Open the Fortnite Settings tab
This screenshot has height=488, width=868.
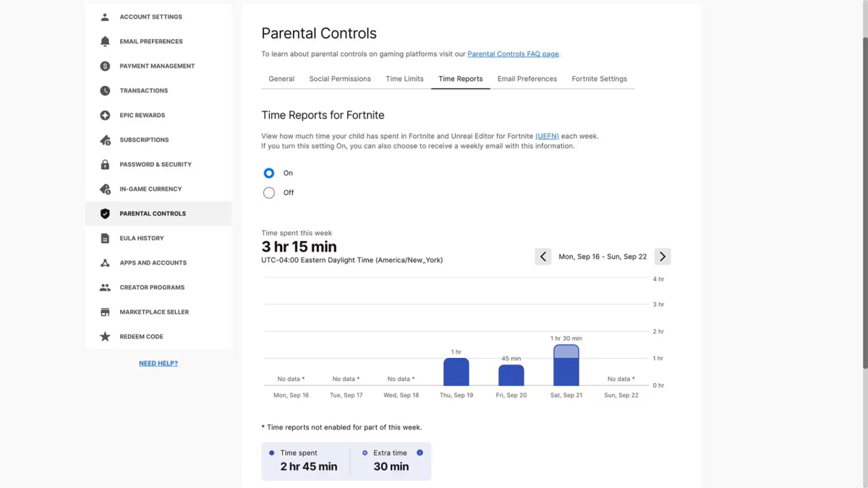pyautogui.click(x=599, y=79)
